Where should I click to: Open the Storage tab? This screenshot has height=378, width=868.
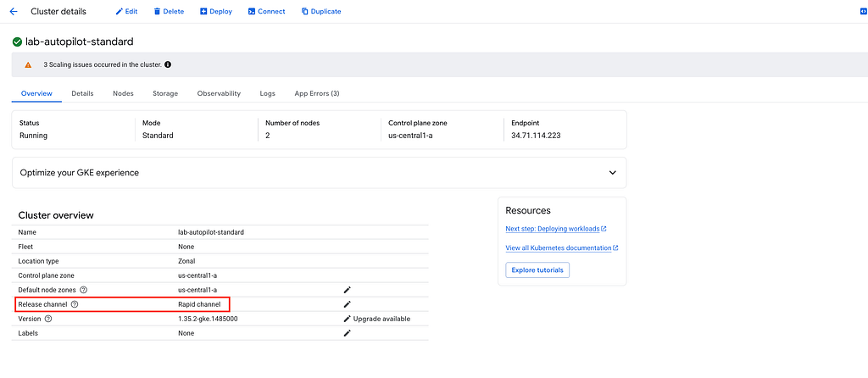(165, 93)
